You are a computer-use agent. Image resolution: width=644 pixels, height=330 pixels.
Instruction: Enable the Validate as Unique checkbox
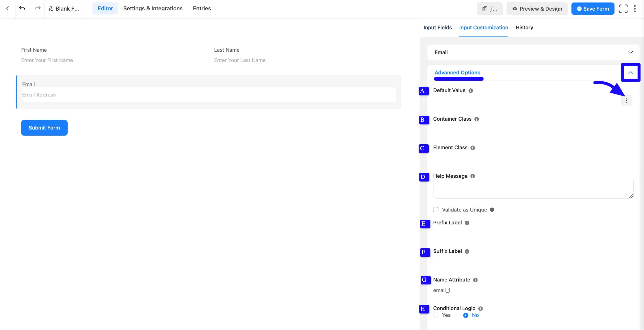click(436, 210)
